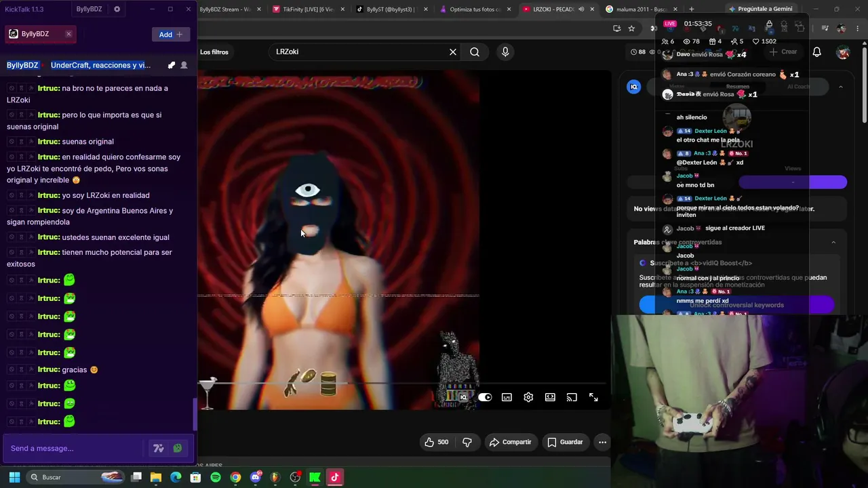Open Discord from the taskbar
868x488 pixels.
(x=256, y=477)
